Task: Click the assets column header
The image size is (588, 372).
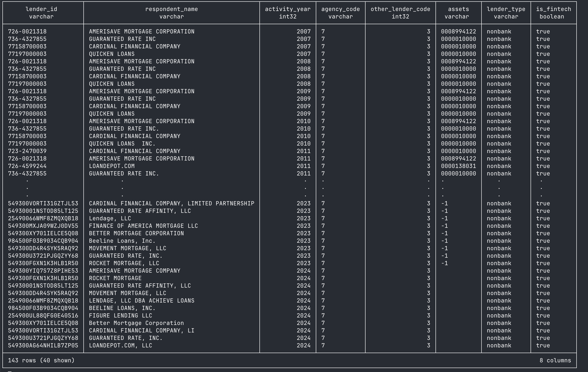Action: click(458, 9)
